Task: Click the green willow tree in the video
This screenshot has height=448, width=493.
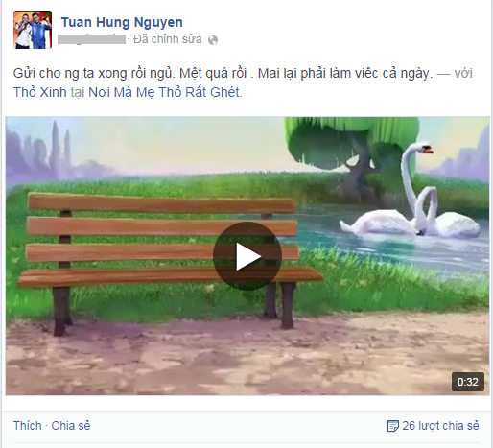Action: coord(352,144)
